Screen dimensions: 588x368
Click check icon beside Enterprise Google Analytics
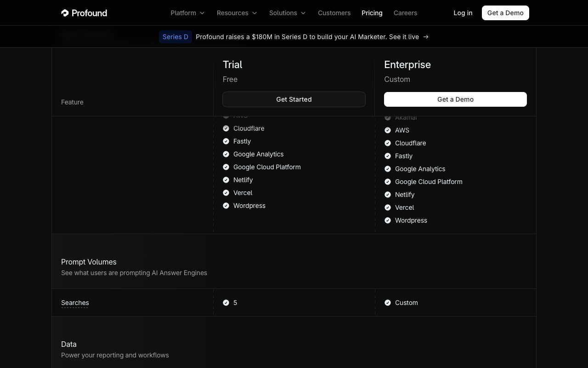coord(388,169)
